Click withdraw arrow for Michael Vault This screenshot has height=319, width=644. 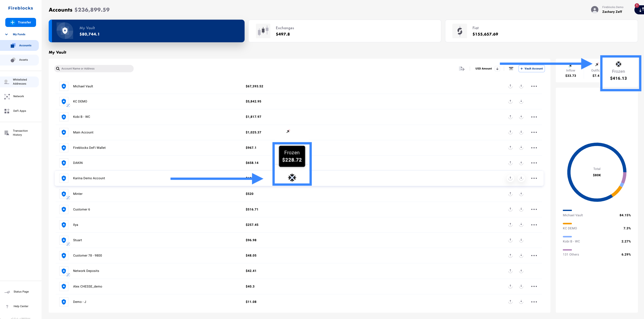tap(510, 86)
